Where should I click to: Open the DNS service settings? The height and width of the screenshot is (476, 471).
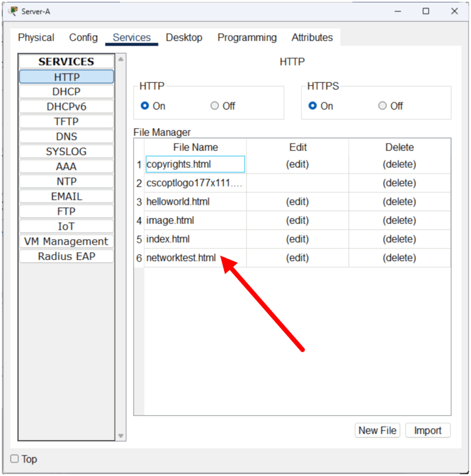(x=66, y=137)
